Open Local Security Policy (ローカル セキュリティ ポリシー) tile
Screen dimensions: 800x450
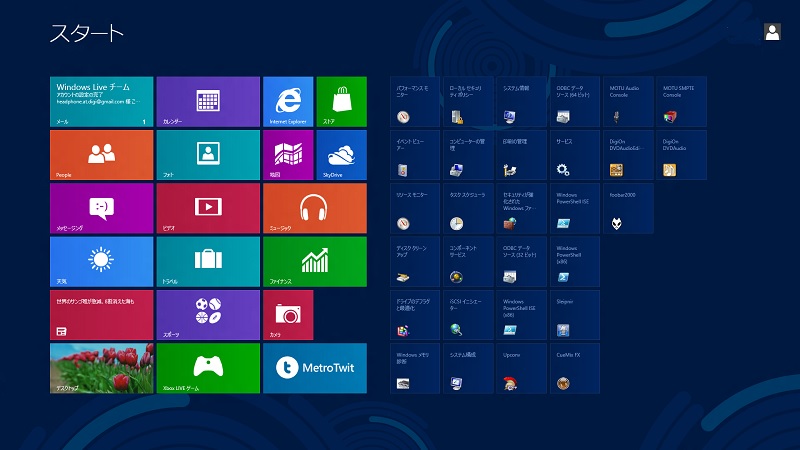(468, 102)
